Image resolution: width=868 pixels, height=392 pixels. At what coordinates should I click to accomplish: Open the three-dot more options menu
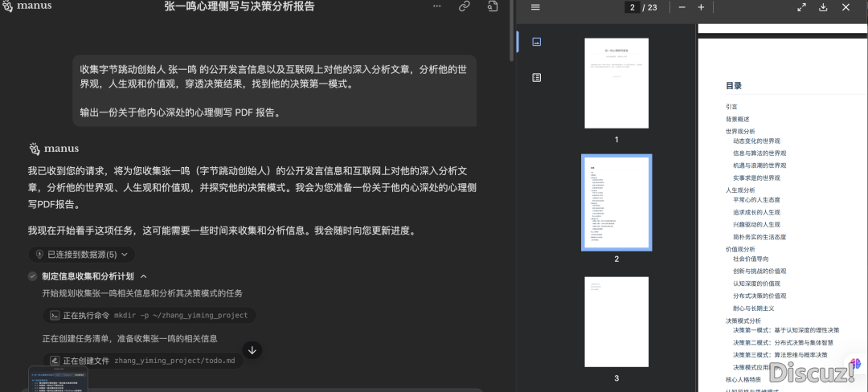click(437, 6)
